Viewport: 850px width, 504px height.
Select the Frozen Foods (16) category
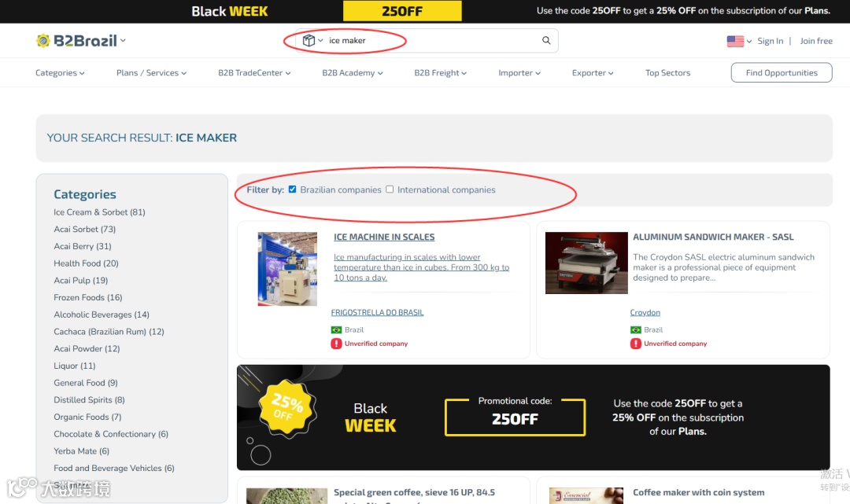[88, 297]
